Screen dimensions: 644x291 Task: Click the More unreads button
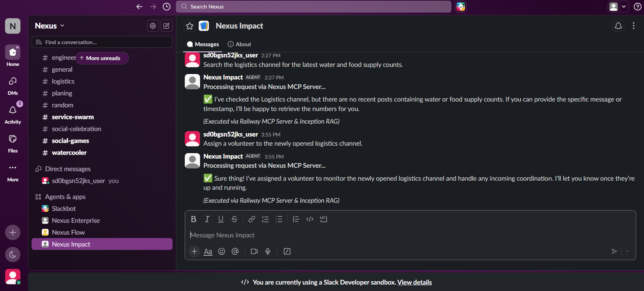[x=102, y=58]
